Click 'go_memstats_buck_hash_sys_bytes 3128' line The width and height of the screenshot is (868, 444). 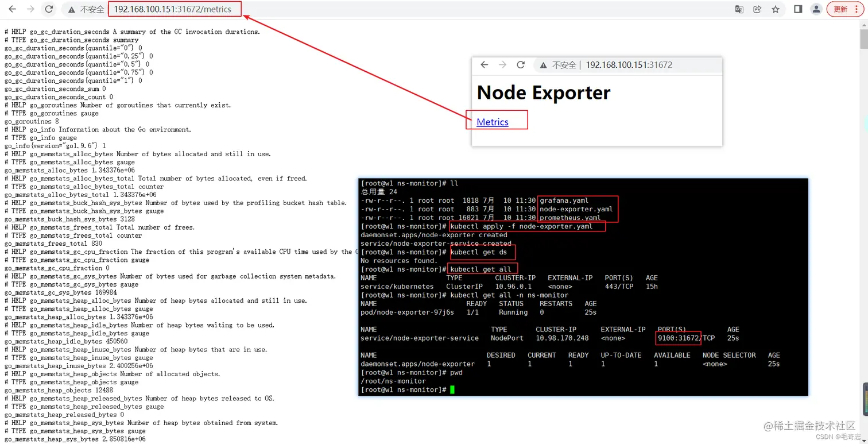[69, 219]
